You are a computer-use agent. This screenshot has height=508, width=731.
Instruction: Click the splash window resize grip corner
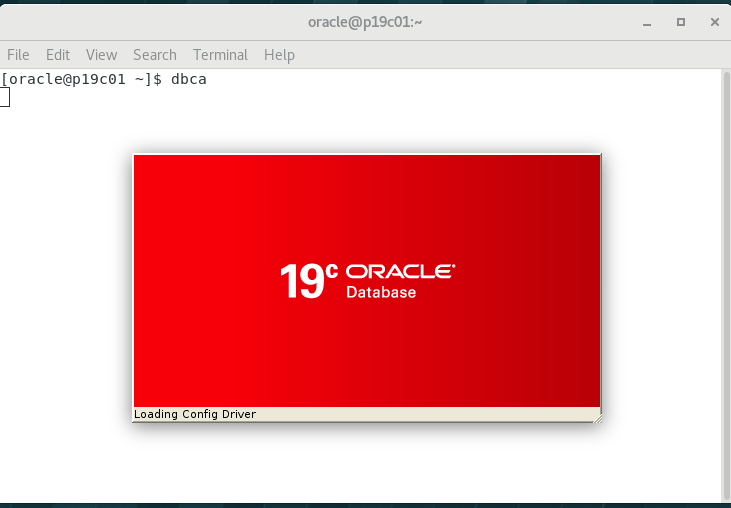[597, 418]
